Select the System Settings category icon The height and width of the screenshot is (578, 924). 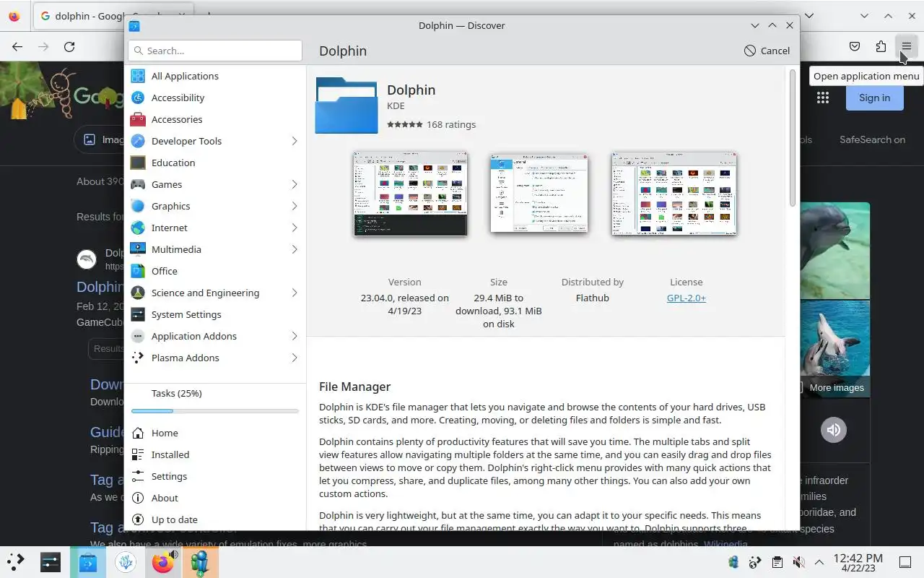pos(138,314)
